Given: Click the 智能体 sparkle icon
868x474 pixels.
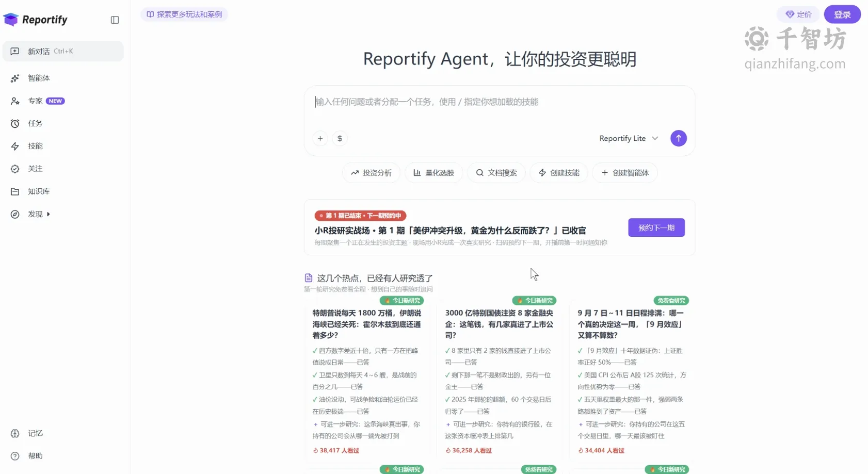Looking at the screenshot, I should coord(15,78).
